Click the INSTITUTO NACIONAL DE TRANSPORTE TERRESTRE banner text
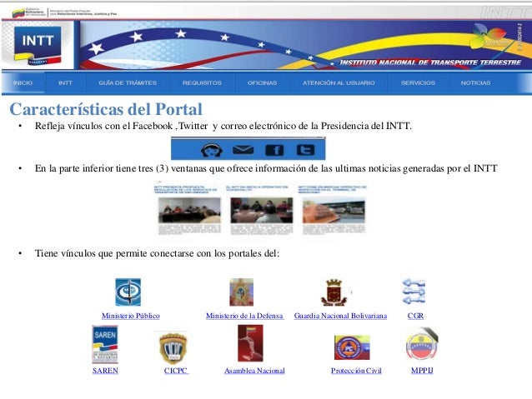The image size is (532, 399). tap(430, 62)
